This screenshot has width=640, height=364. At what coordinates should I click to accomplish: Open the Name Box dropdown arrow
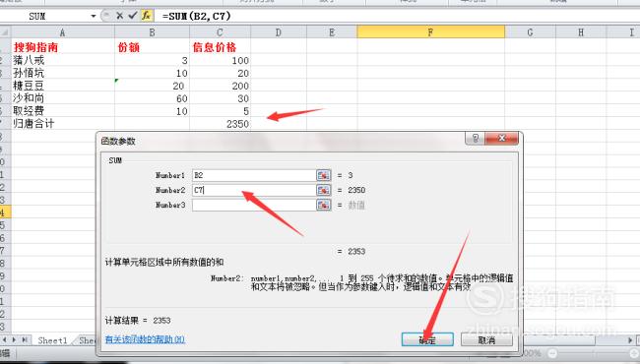tap(94, 17)
